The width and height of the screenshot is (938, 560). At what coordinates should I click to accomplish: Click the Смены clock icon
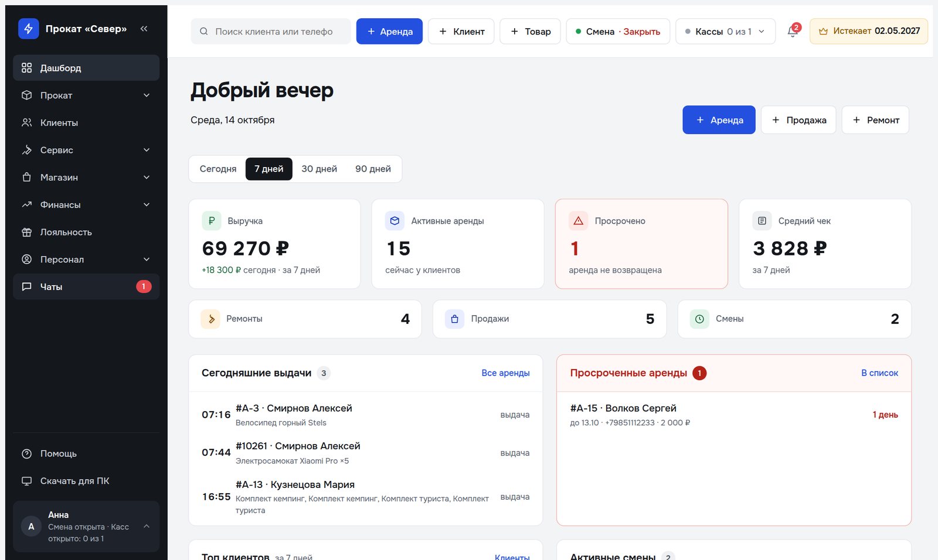[699, 319]
